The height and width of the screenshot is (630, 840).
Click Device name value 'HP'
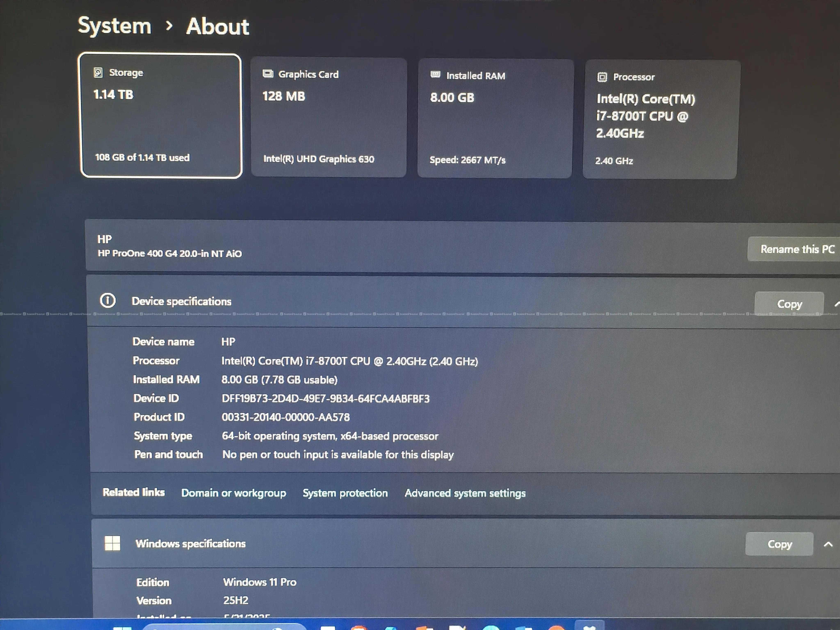coord(228,342)
